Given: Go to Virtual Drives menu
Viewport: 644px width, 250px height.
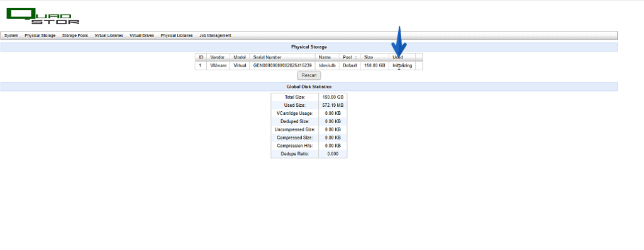Looking at the screenshot, I should [142, 36].
